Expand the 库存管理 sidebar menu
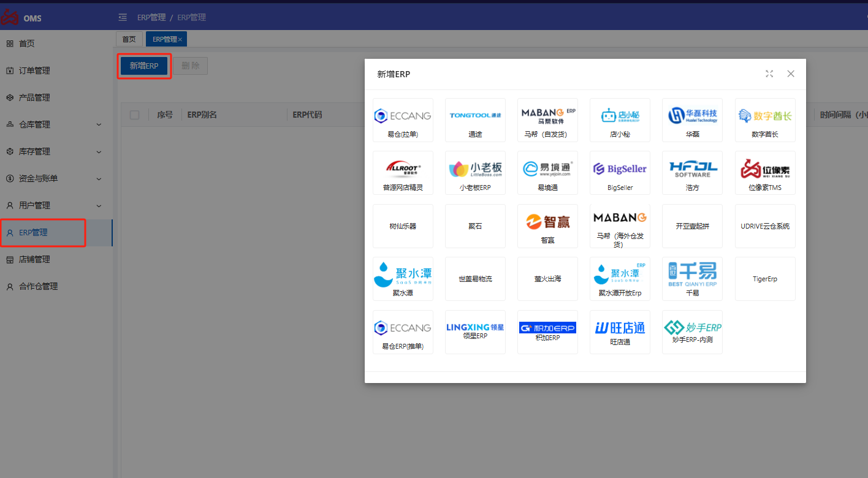Image resolution: width=868 pixels, height=478 pixels. tap(56, 151)
